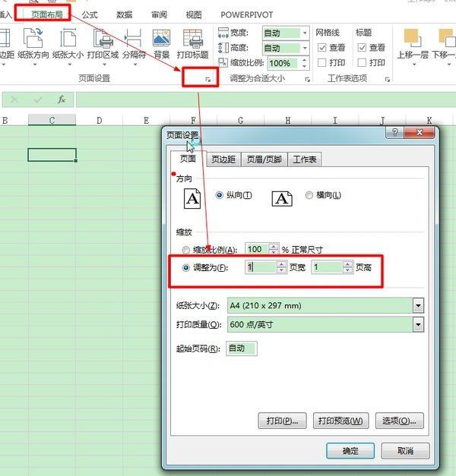Open the 分隔符 page breaks menu
This screenshot has width=456, height=476.
coord(134,46)
